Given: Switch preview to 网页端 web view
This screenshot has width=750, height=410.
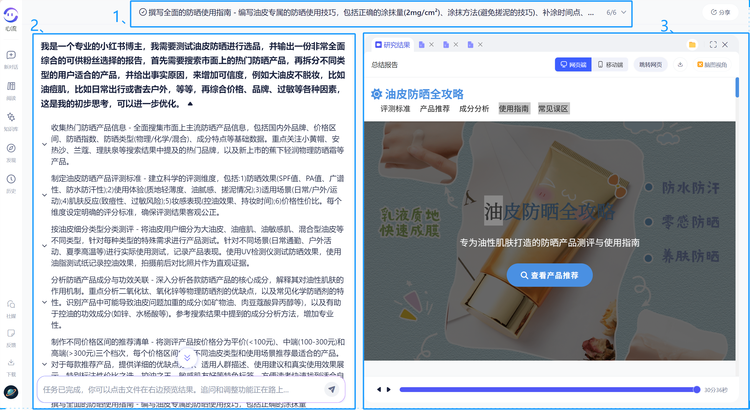Looking at the screenshot, I should (573, 65).
